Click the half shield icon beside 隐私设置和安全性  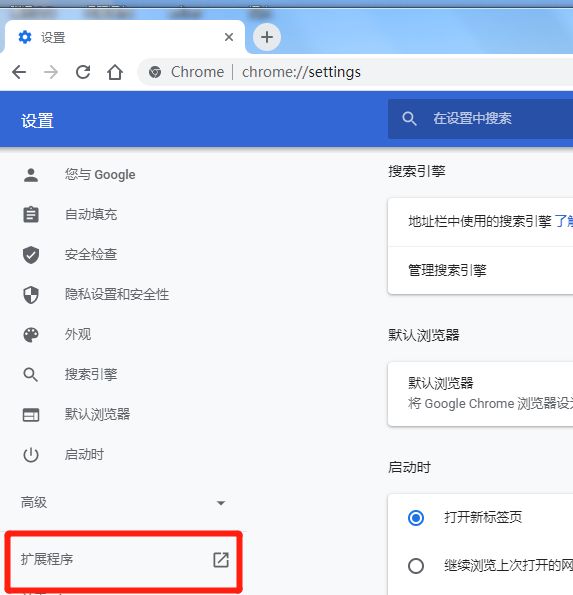(x=31, y=295)
